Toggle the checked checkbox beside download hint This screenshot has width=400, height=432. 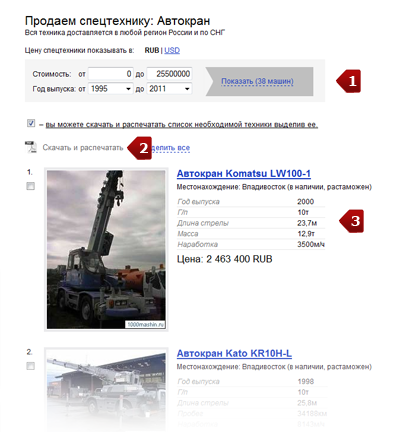(31, 123)
